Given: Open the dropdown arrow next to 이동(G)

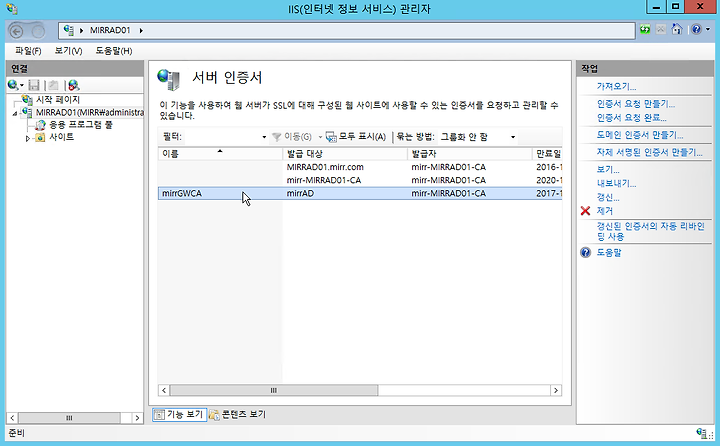Looking at the screenshot, I should (x=320, y=137).
